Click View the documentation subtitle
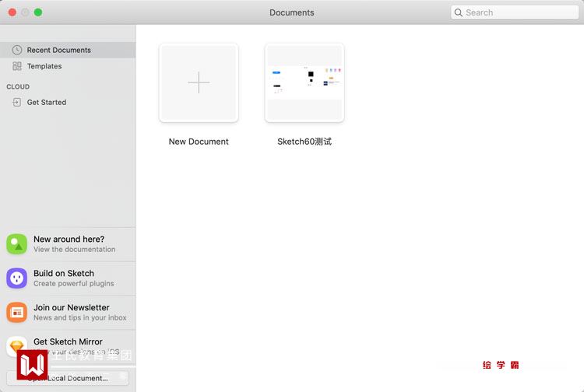Image resolution: width=584 pixels, height=392 pixels. coord(75,249)
